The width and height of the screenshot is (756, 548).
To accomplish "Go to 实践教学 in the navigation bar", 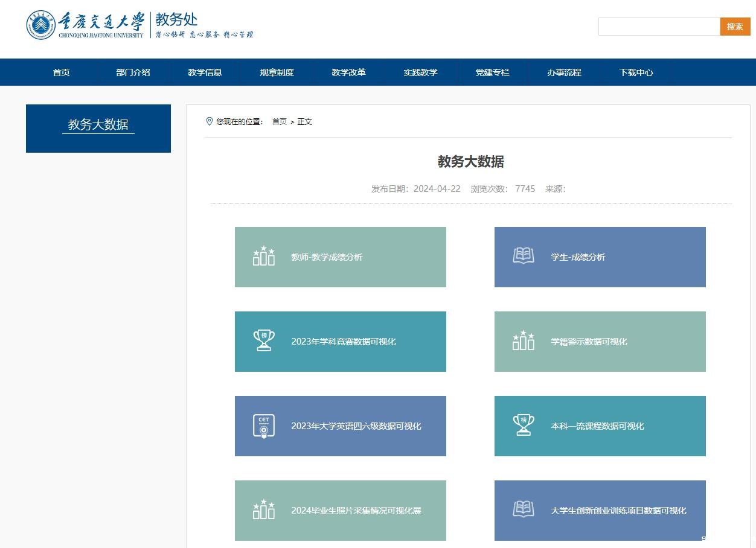I will pos(420,72).
